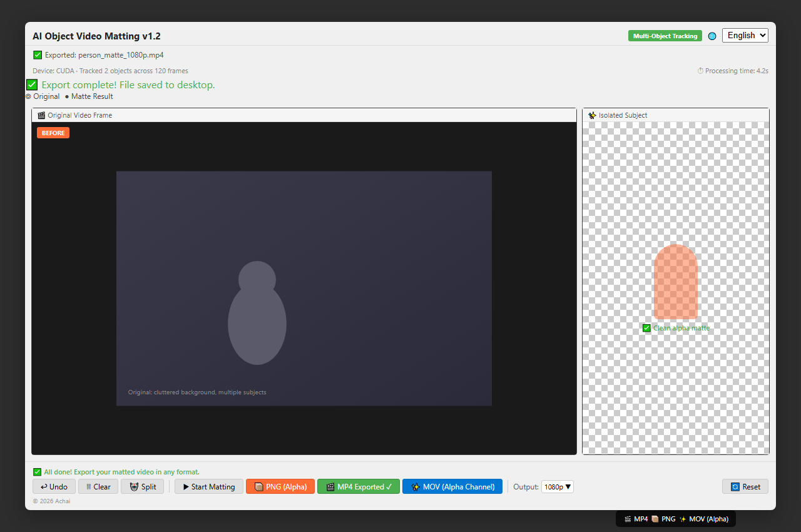Screen dimensions: 801x532
Task: Click the trash icon on Clear button
Action: [89, 487]
